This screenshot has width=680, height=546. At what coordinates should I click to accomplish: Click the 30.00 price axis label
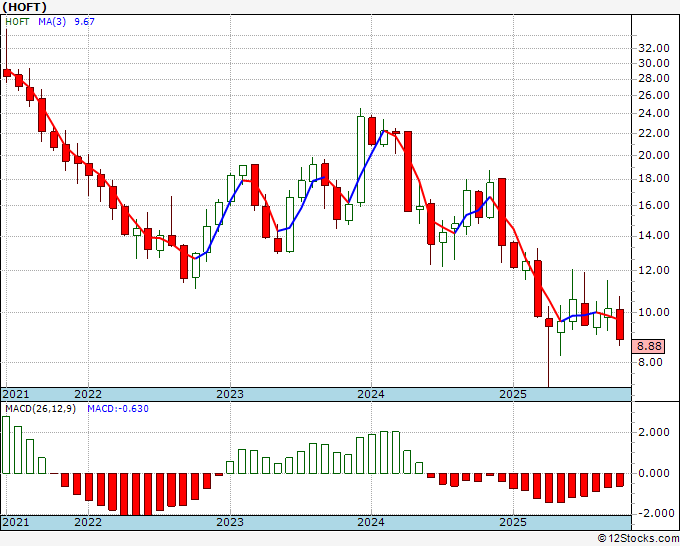click(x=654, y=63)
